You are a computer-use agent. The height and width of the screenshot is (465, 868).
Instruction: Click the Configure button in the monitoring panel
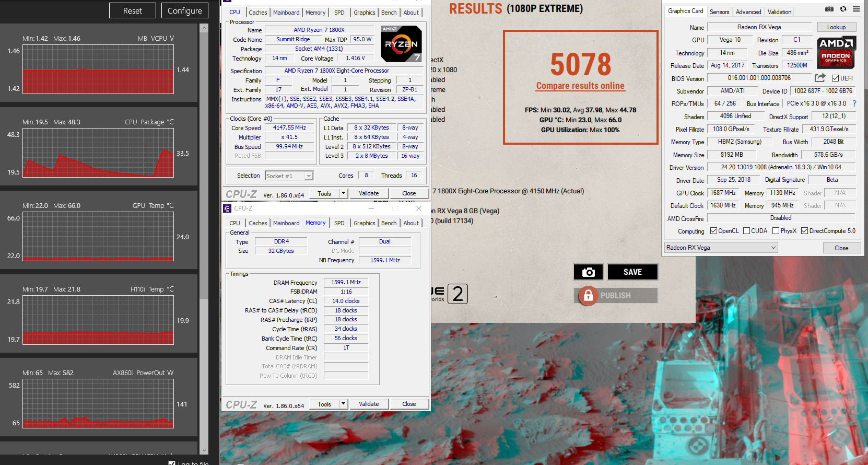185,10
